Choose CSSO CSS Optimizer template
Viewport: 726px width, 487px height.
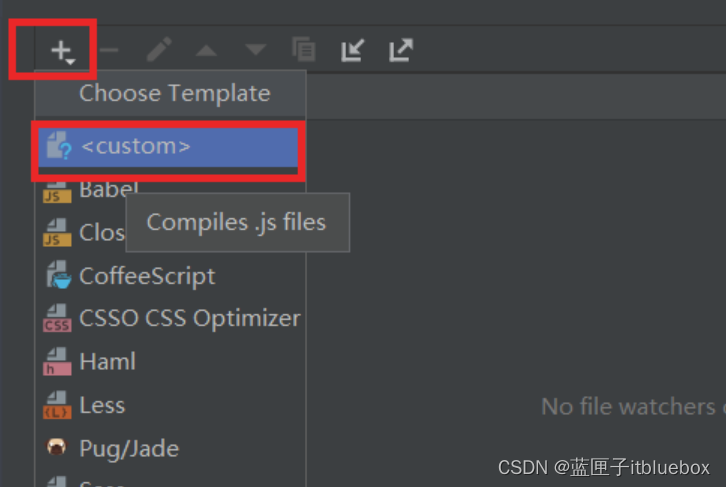[189, 319]
